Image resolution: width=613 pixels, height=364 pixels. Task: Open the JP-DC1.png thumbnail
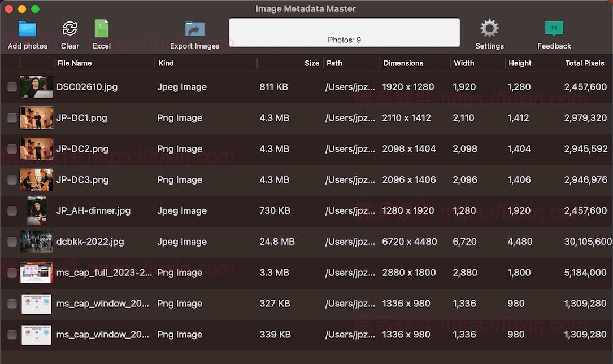click(x=37, y=118)
